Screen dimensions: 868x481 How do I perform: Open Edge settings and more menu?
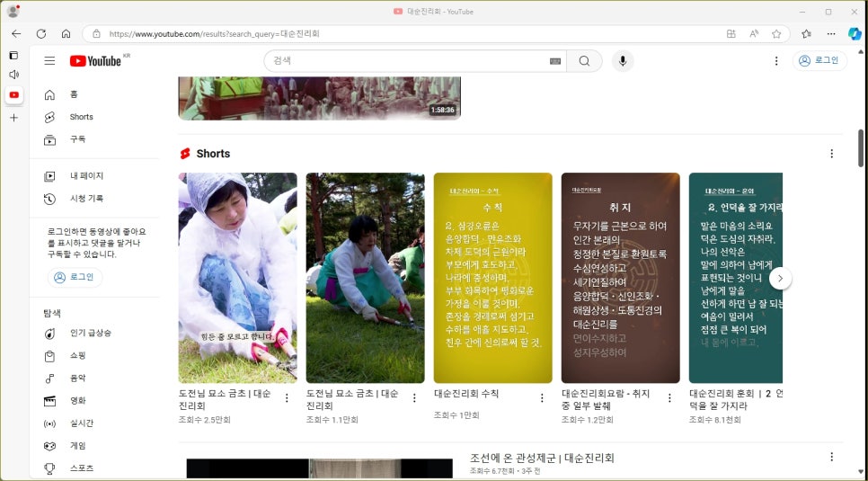[831, 34]
